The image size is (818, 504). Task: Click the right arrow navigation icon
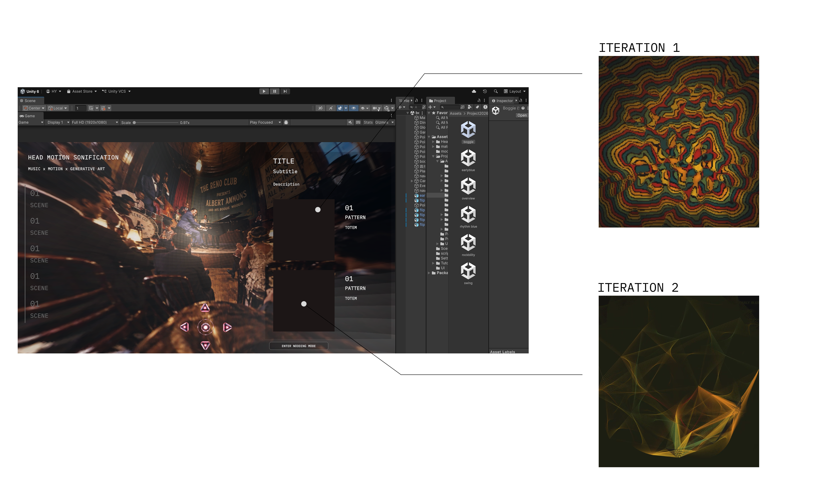click(227, 327)
